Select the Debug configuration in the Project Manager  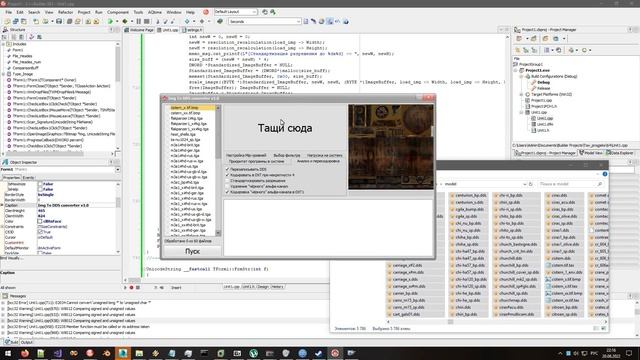[x=543, y=82]
